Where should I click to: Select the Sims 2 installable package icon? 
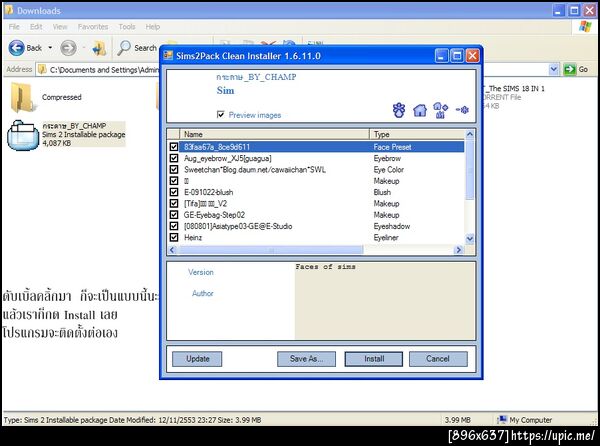point(23,135)
